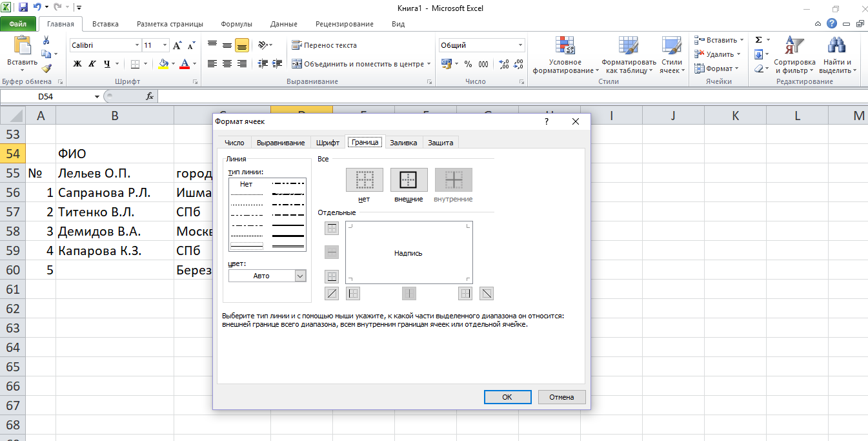Viewport: 868px width, 441px height.
Task: Toggle bottom vertical alignment button
Action: click(x=242, y=45)
